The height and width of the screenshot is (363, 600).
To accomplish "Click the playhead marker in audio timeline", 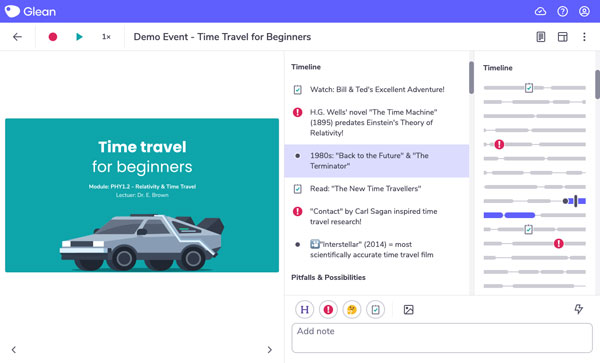I will coord(575,201).
